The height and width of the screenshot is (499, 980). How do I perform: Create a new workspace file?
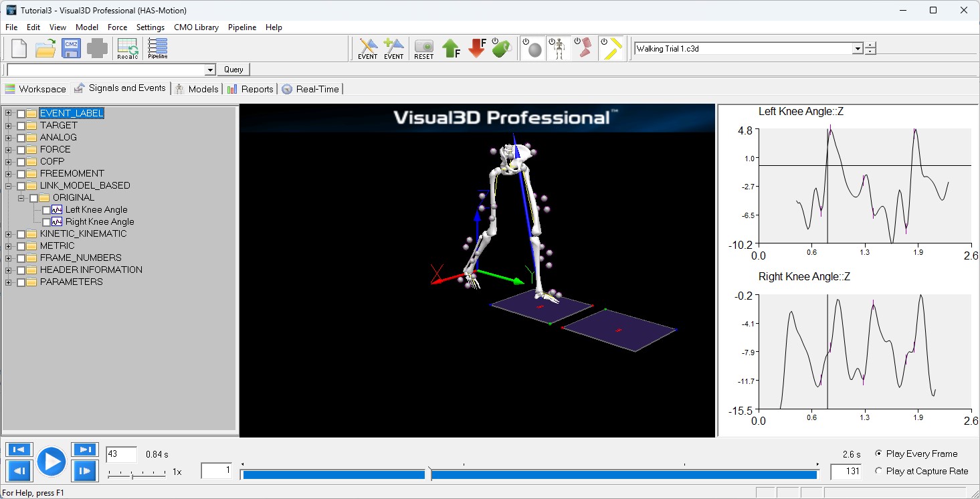pos(19,49)
